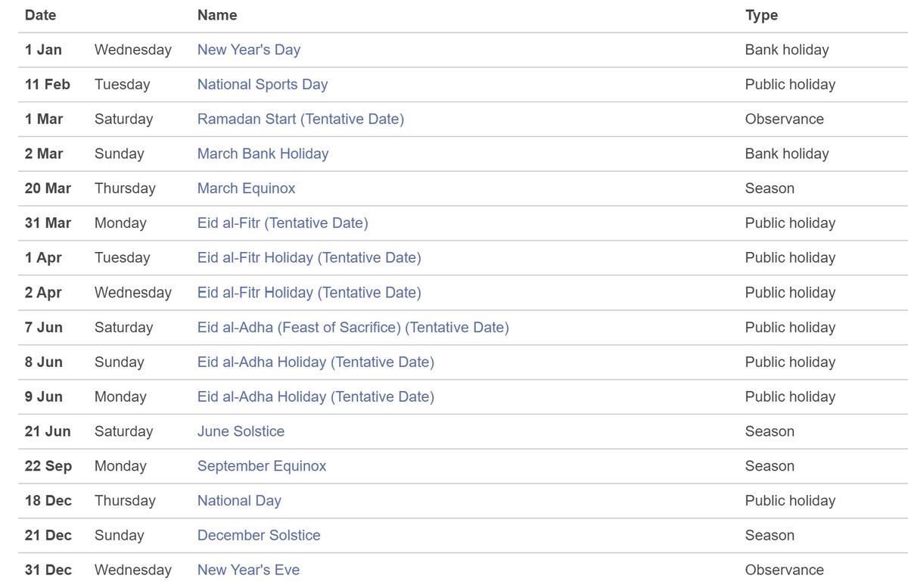Select the June Solstice link
908x588 pixels.
(x=241, y=432)
